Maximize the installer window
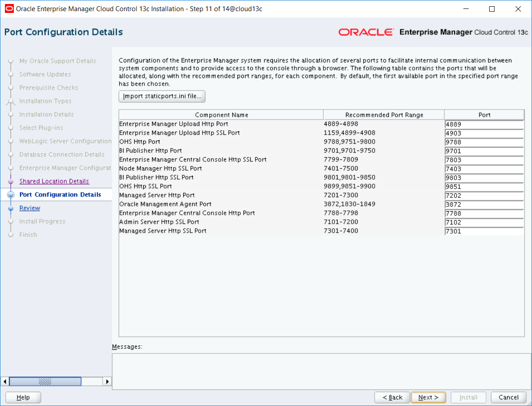 click(491, 9)
